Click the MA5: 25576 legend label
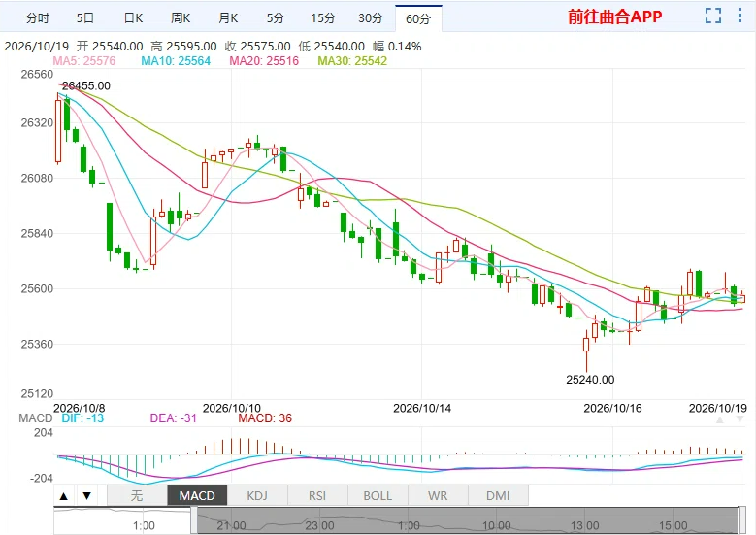The width and height of the screenshot is (756, 535). [83, 61]
